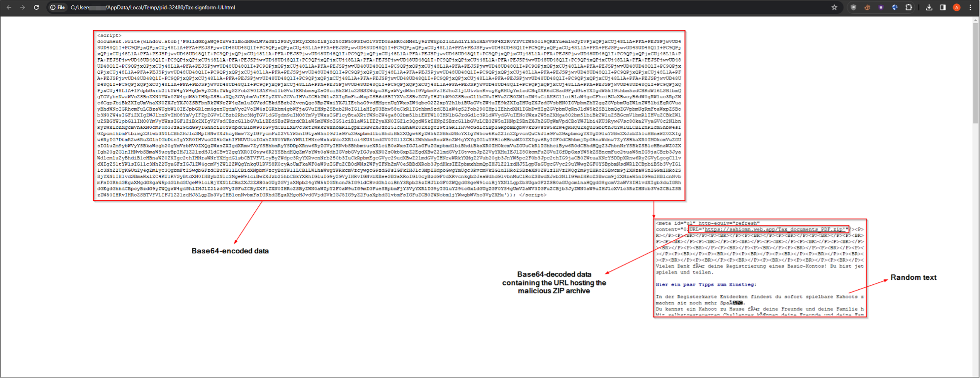Click the blue globe extension icon
980x378 pixels.
click(895, 7)
